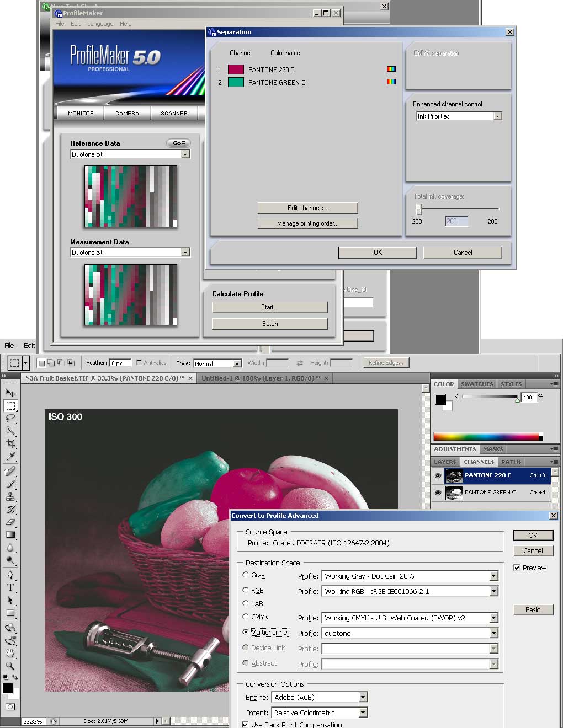Select Multichannel destination radio
The width and height of the screenshot is (563, 728).
point(246,632)
